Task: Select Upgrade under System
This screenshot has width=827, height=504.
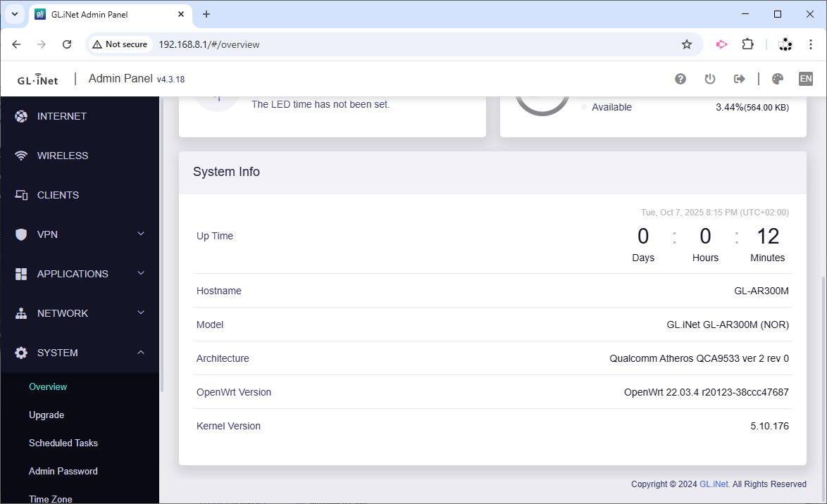Action: (x=46, y=415)
